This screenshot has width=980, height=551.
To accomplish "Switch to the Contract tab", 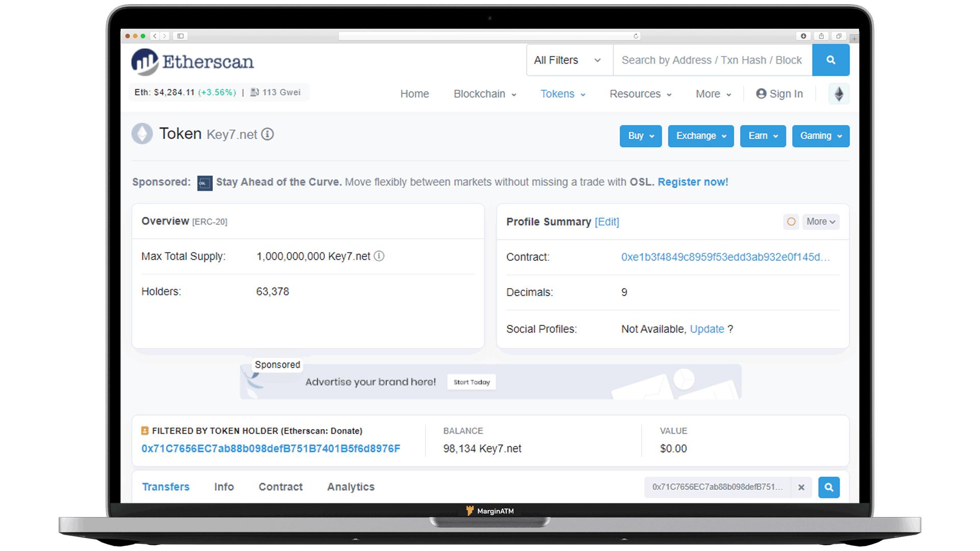I will click(280, 487).
